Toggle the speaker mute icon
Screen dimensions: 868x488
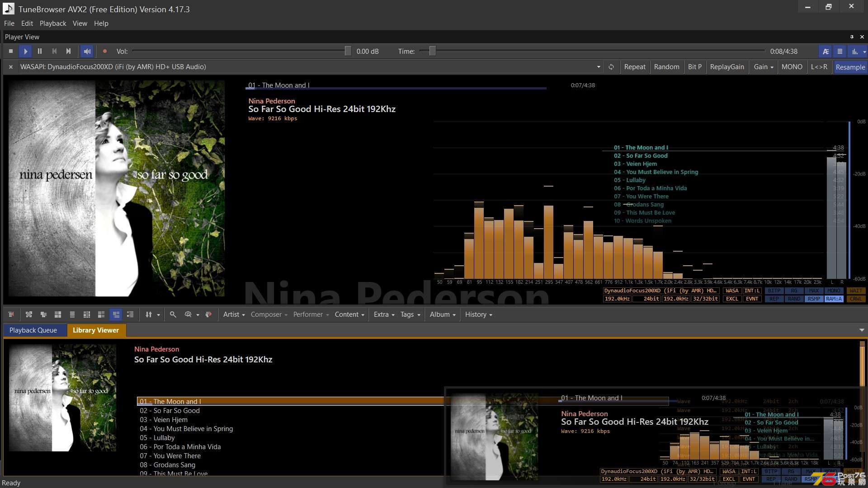[87, 52]
